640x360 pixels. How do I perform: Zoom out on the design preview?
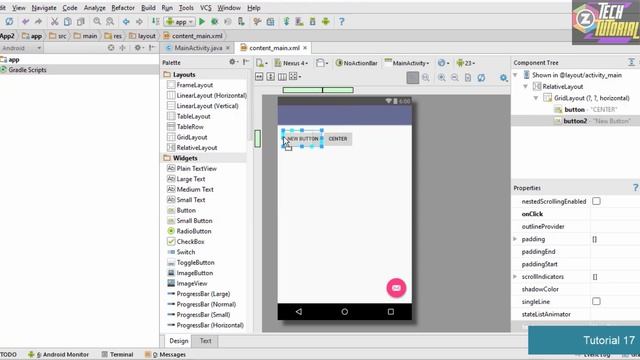[x=455, y=78]
